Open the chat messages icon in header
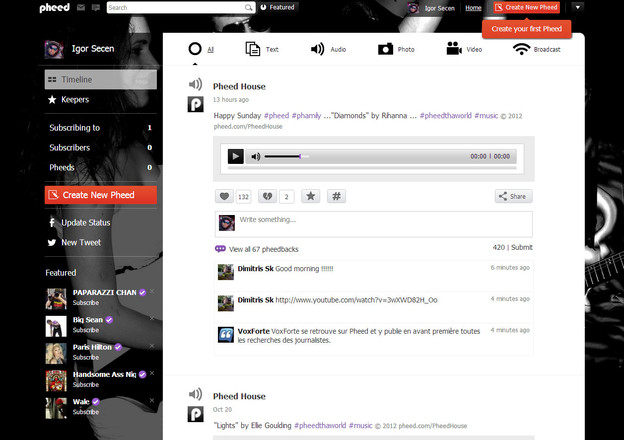Viewport: 624px width, 440px height. (96, 8)
